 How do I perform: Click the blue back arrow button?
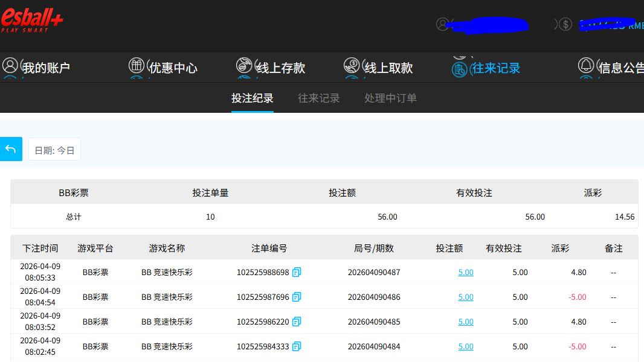(11, 149)
